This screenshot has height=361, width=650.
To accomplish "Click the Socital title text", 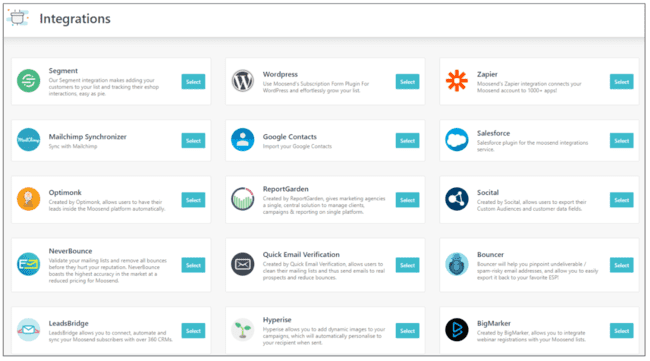I will click(488, 192).
